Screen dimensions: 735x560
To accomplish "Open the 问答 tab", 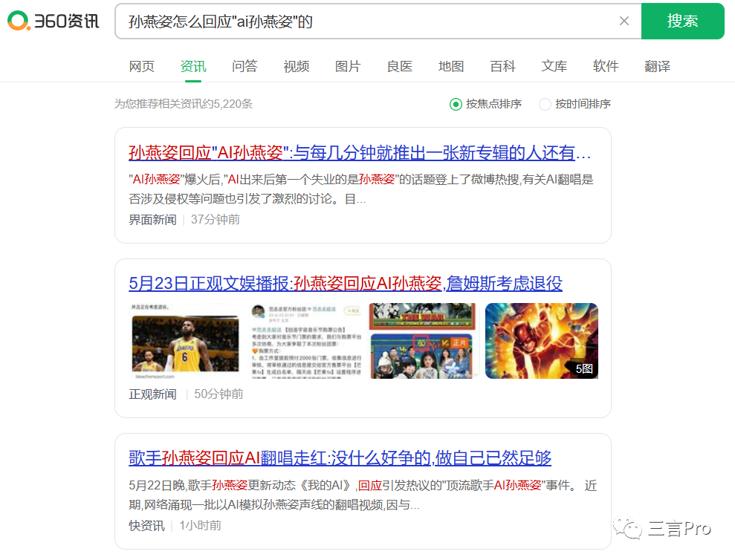I will pos(245,67).
